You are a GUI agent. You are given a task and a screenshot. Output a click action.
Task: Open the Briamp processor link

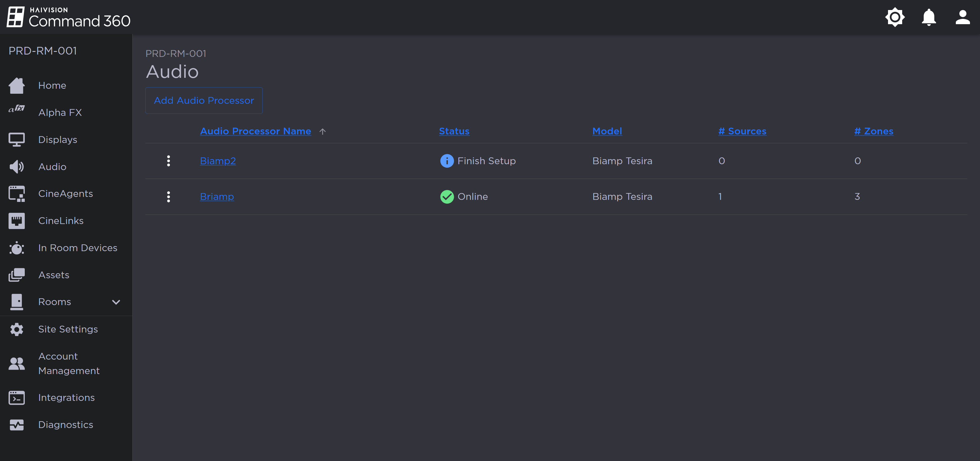[x=216, y=197]
